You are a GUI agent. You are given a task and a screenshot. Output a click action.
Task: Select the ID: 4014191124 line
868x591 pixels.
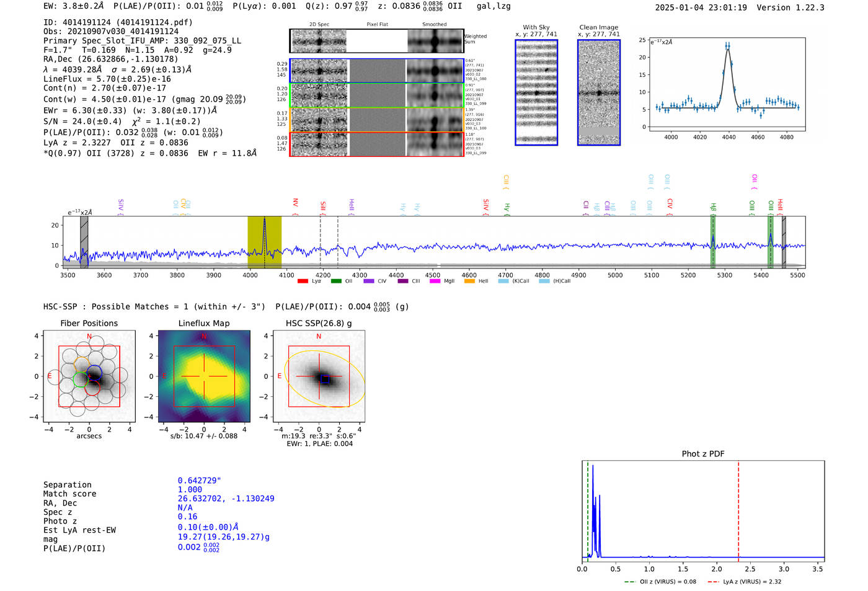(118, 22)
